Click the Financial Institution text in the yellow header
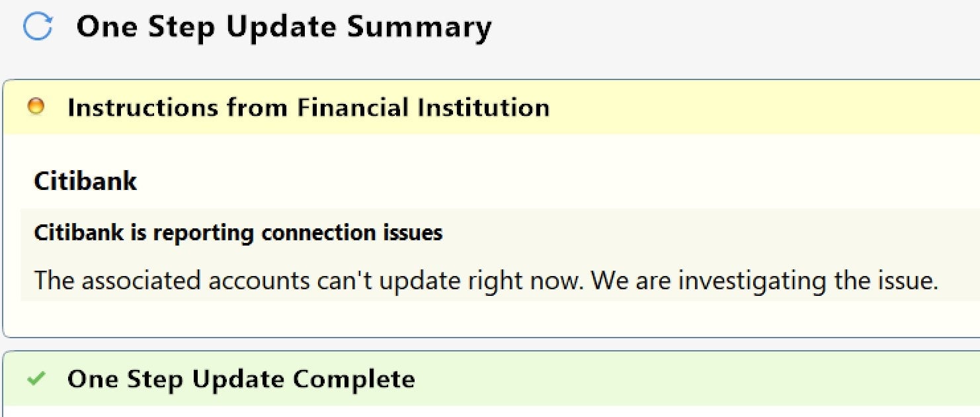This screenshot has width=980, height=417. tap(423, 107)
